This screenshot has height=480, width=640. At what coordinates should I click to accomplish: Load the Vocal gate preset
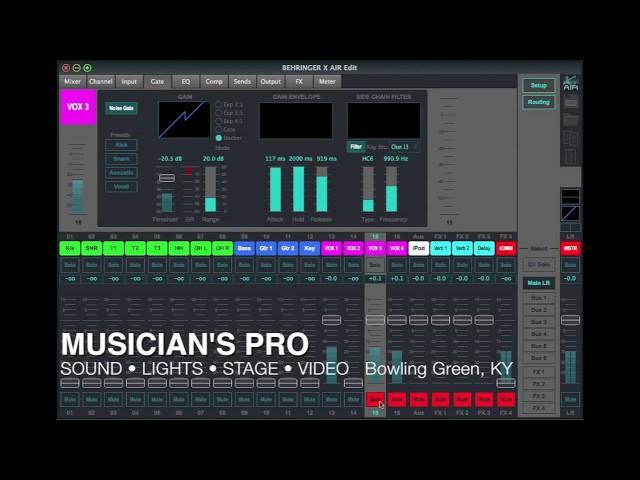point(121,187)
